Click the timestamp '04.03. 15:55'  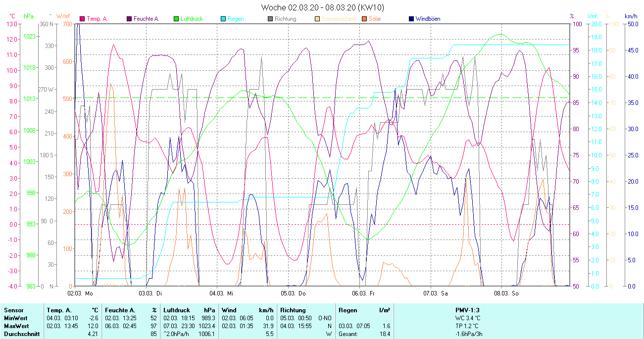pos(296,326)
